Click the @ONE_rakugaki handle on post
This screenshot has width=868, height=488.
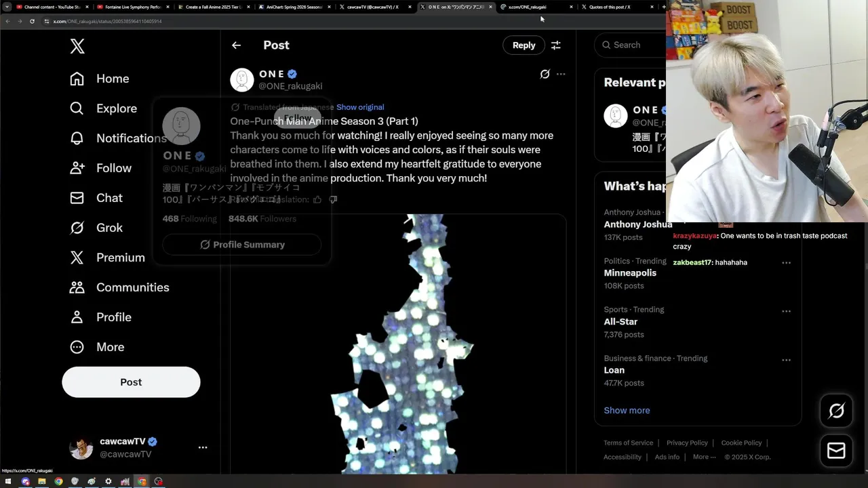pyautogui.click(x=290, y=86)
